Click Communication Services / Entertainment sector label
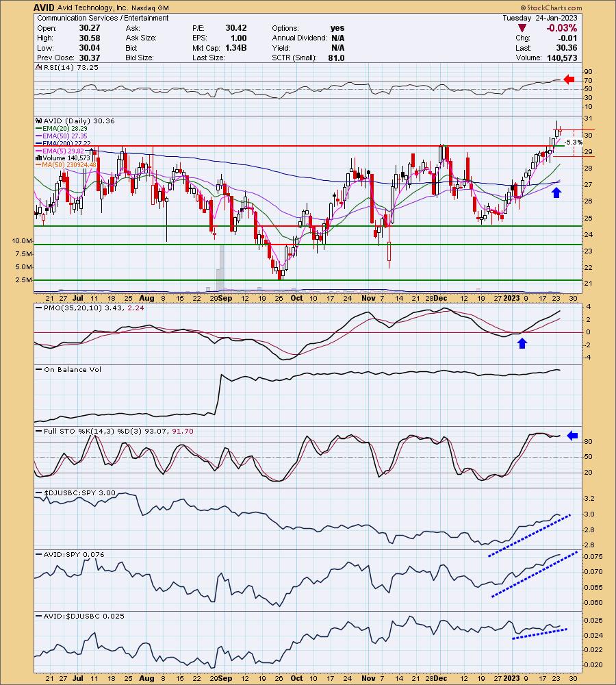 pyautogui.click(x=103, y=18)
